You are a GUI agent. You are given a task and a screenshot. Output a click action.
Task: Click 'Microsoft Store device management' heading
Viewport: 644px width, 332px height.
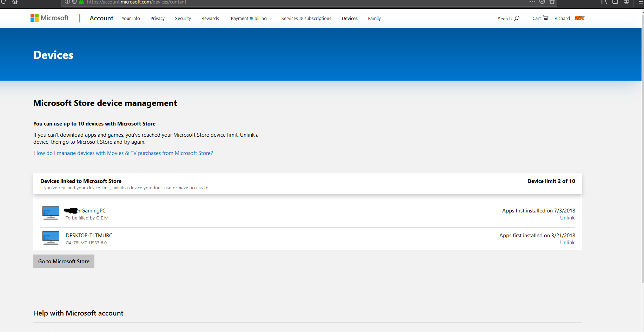105,103
